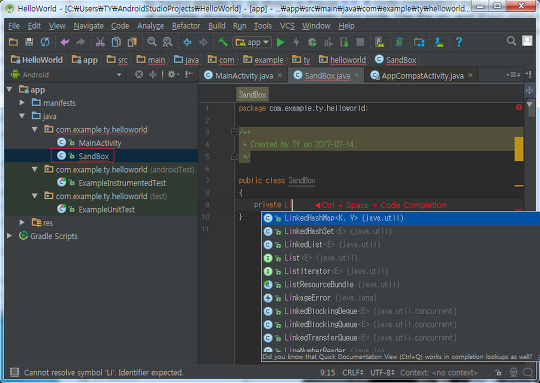The height and width of the screenshot is (383, 540).
Task: Click the Copy icon in toolbar
Action: (116, 42)
